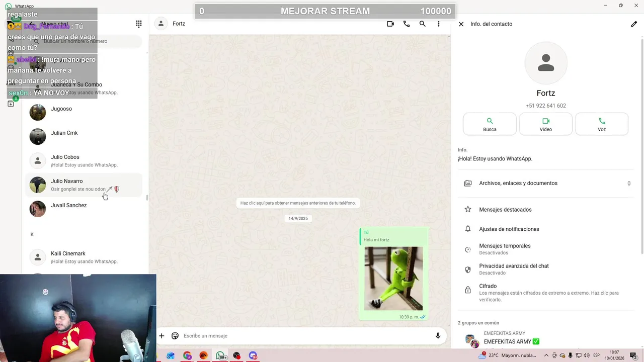Click the phone number +51 922 641 602

[546, 106]
